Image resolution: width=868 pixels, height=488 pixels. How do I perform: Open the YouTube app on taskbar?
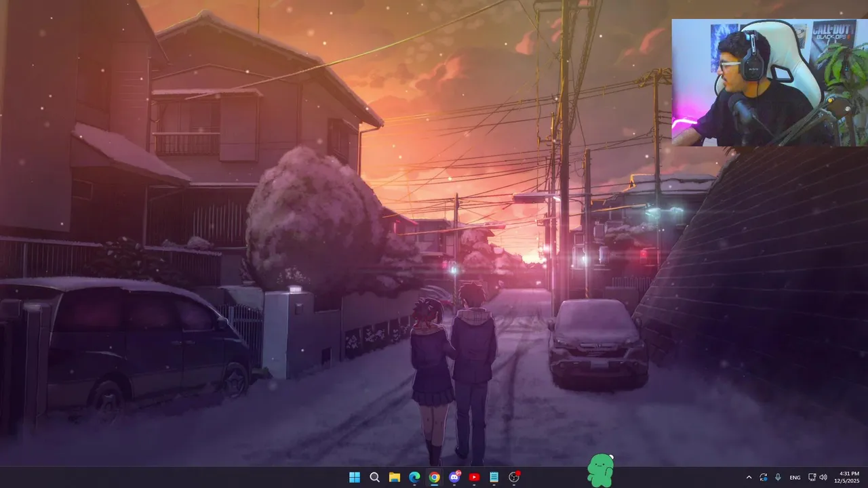click(x=474, y=477)
